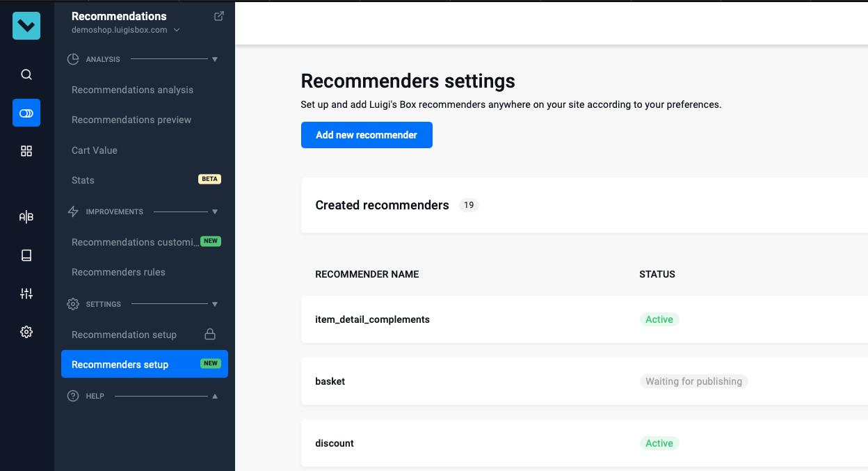The width and height of the screenshot is (868, 471).
Task: Click the basket recommender row
Action: (x=330, y=381)
